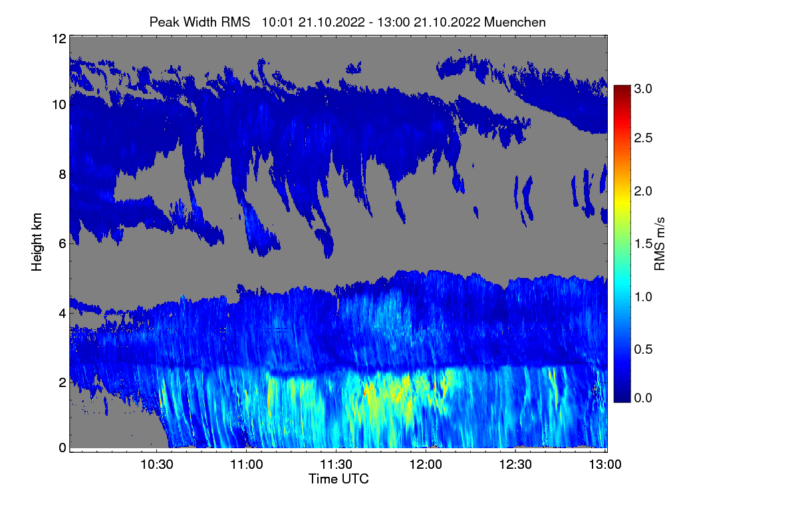
Task: Click the colorbar value 2.5
Action: click(643, 138)
